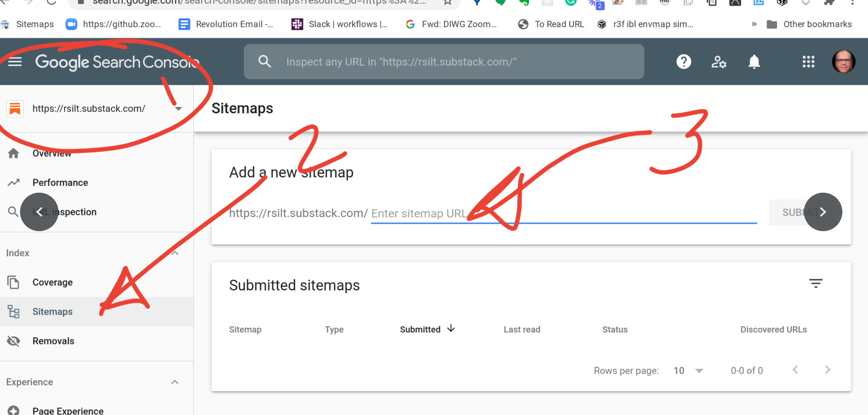The height and width of the screenshot is (415, 868).
Task: Click the browser address bar URL
Action: (x=259, y=2)
